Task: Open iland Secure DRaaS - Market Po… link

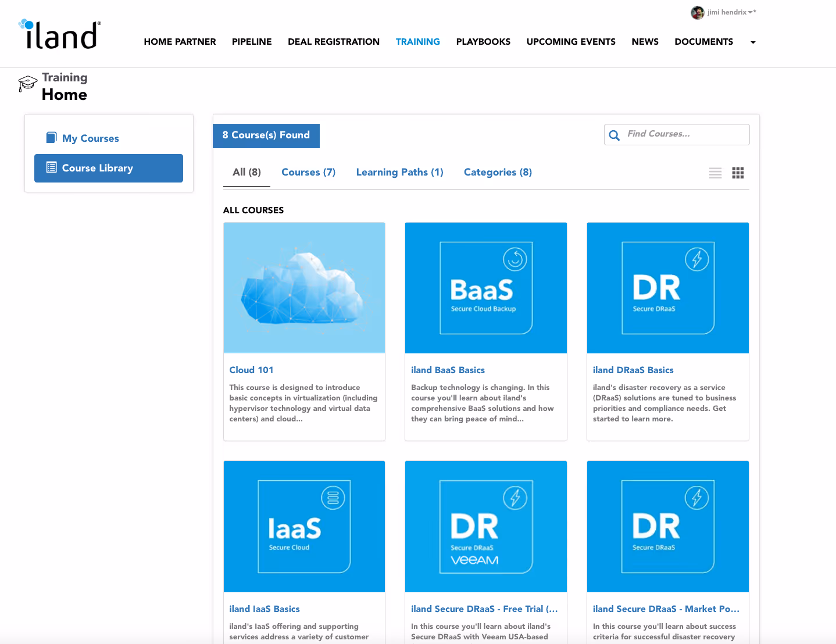Action: (x=666, y=609)
